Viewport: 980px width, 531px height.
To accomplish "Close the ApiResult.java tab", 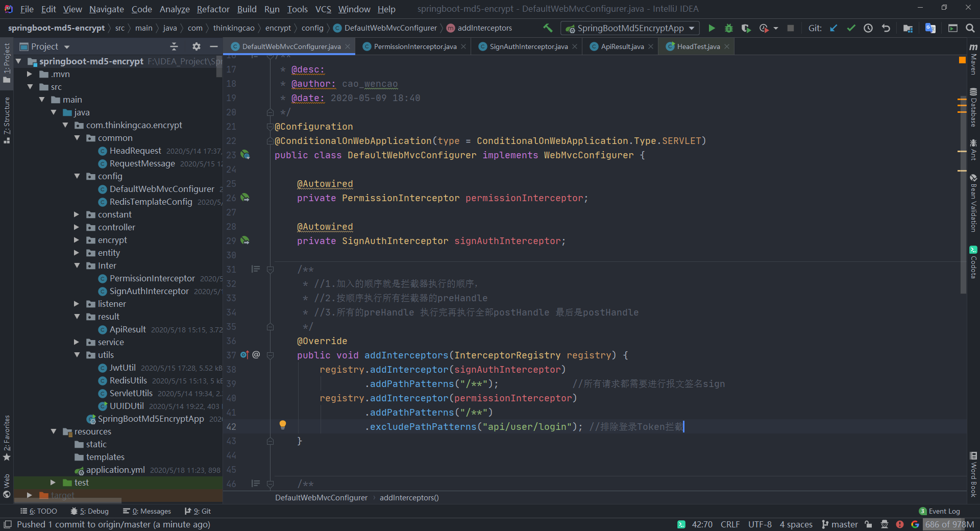I will (651, 46).
